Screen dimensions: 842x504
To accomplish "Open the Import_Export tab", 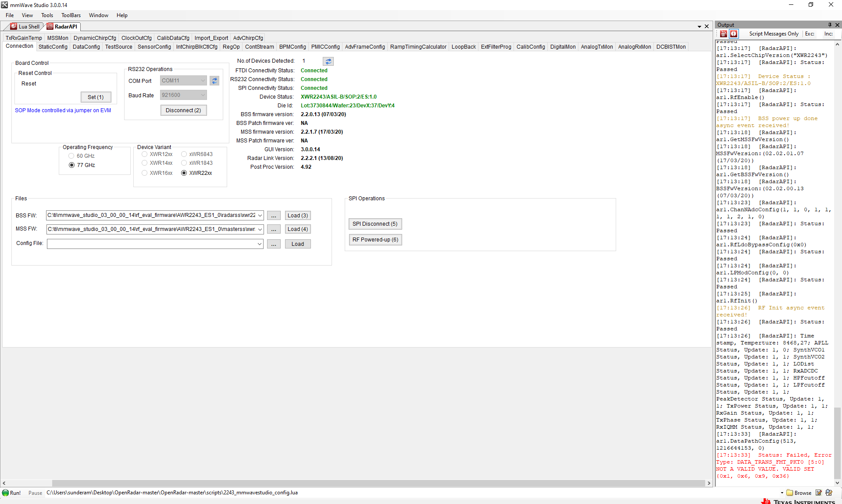I will tap(211, 38).
